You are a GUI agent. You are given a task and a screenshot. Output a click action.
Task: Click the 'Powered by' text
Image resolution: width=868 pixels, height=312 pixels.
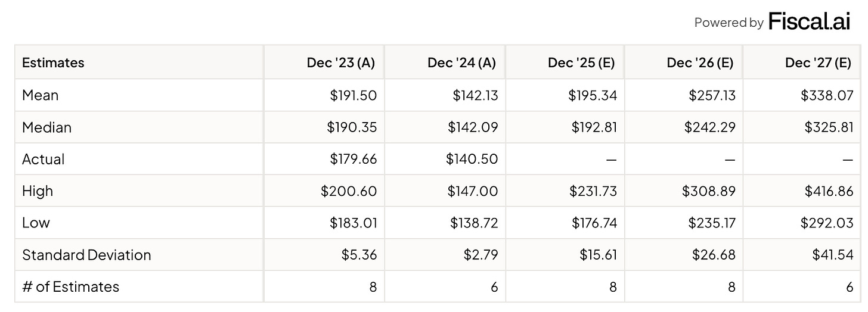point(728,23)
